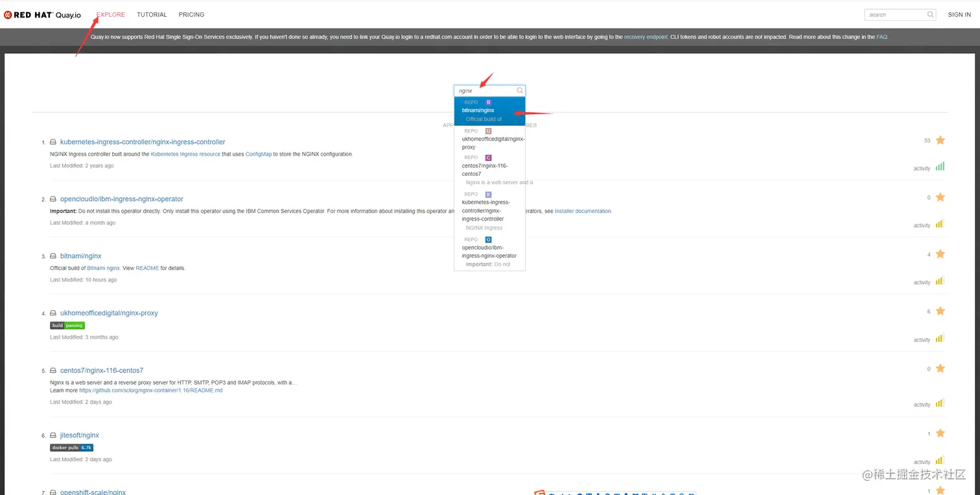Star the centos7/nginx-116-centos7 repository
Image resolution: width=980 pixels, height=495 pixels.
pyautogui.click(x=940, y=368)
